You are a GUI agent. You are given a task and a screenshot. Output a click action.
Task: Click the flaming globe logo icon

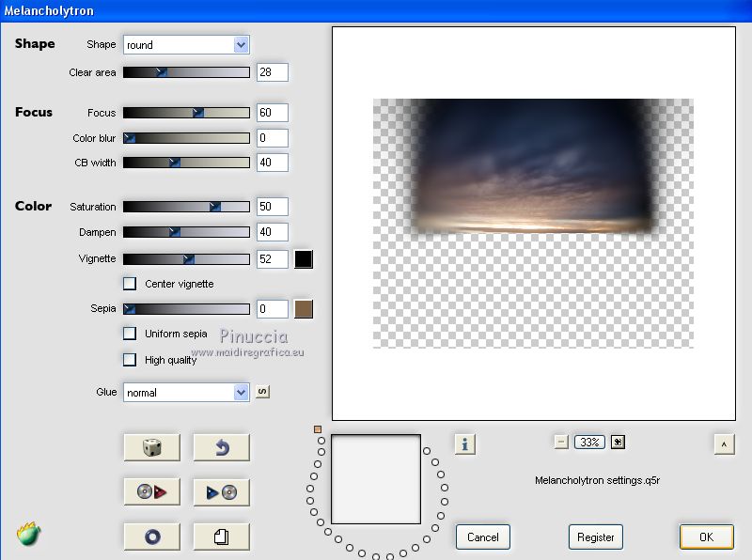(28, 534)
